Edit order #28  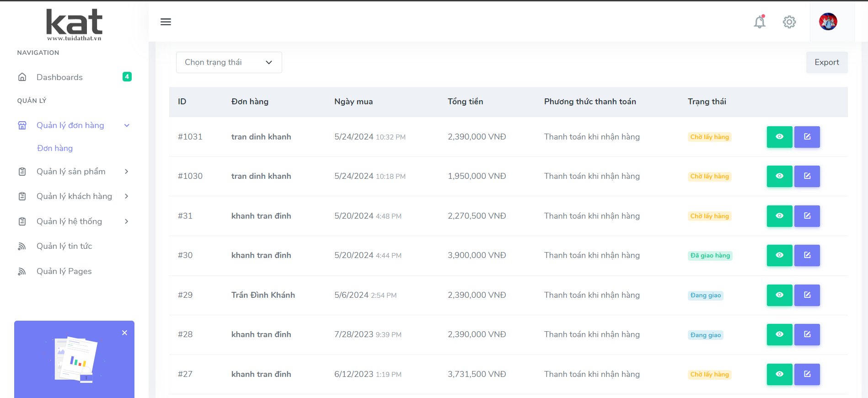coord(807,334)
